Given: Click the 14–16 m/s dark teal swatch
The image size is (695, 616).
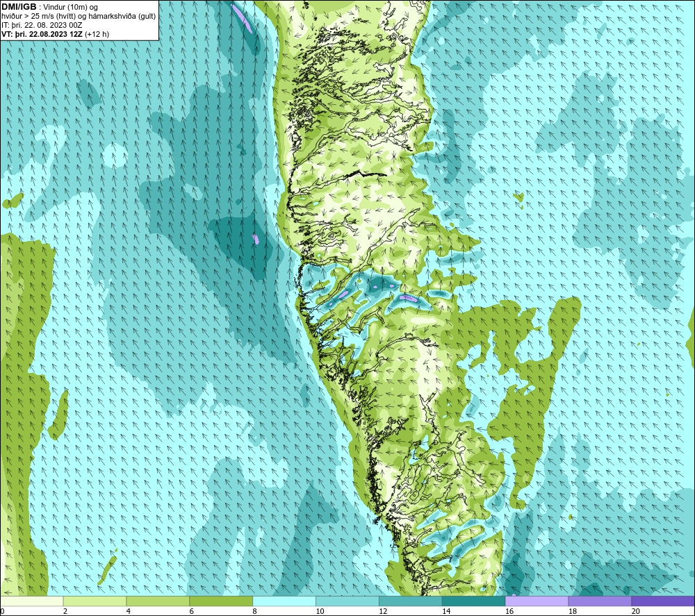Looking at the screenshot, I should coord(474,601).
